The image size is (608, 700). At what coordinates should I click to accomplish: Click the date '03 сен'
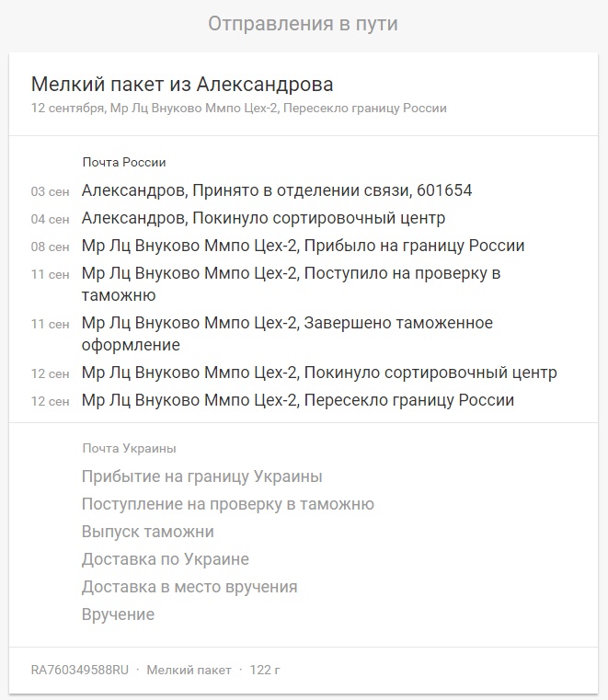pyautogui.click(x=50, y=191)
